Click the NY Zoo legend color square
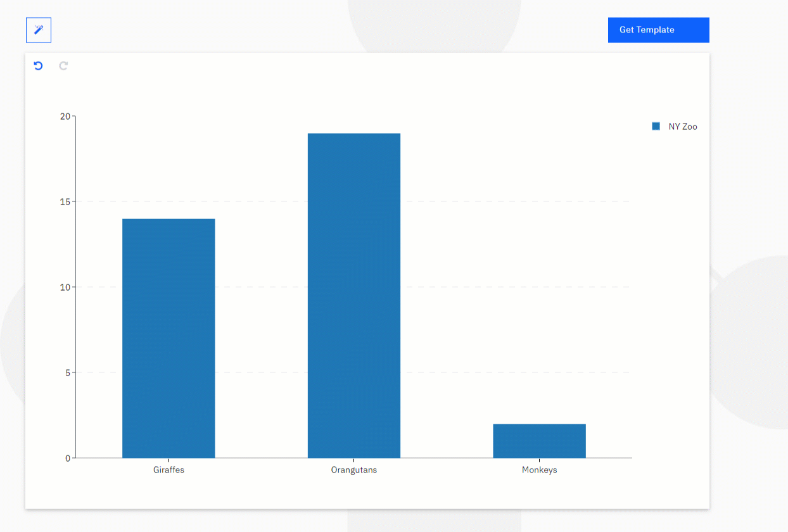Screen dimensions: 788x532 [656, 127]
